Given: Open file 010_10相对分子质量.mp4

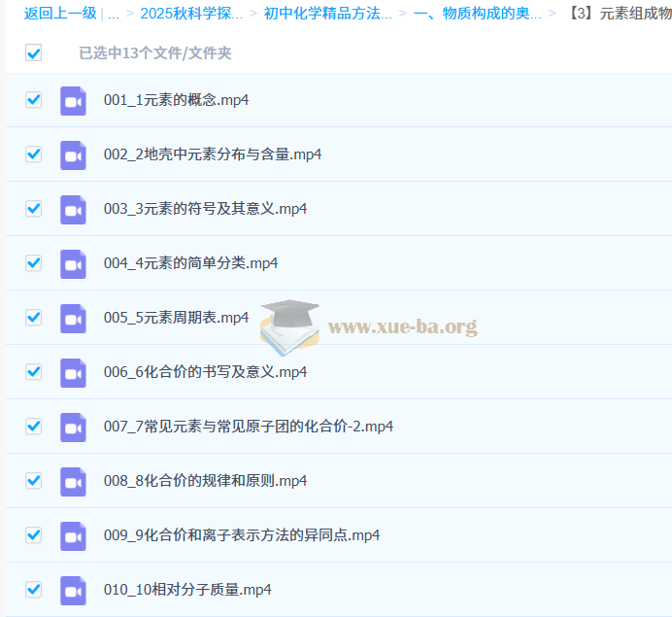Looking at the screenshot, I should coord(187,590).
